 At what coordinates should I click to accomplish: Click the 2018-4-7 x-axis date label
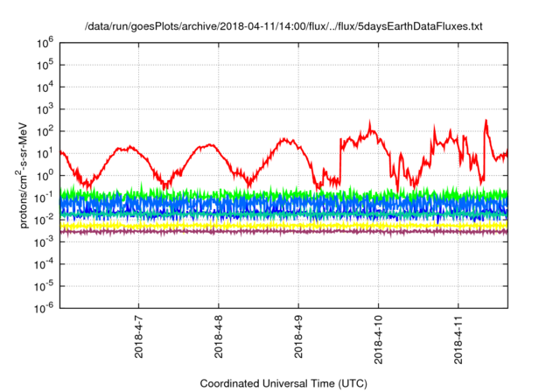tap(138, 337)
